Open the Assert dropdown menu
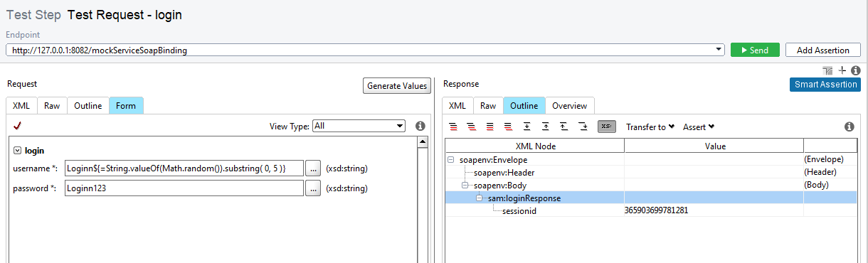 [699, 127]
